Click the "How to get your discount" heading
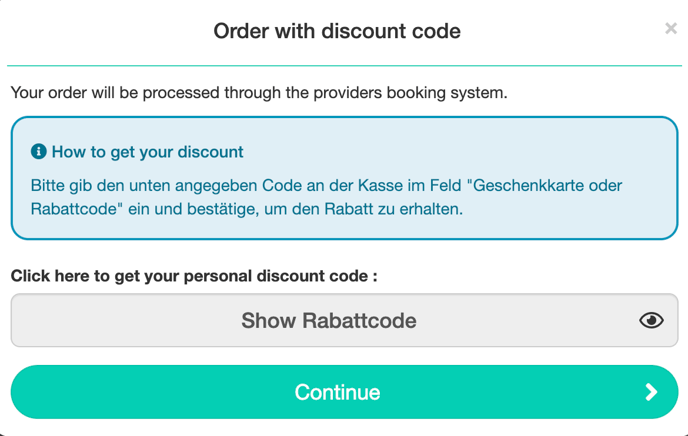Viewport: 688px width, 436px height. [x=147, y=152]
